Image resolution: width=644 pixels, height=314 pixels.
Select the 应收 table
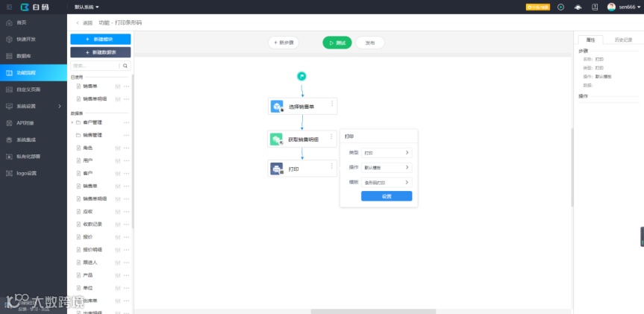(87, 211)
